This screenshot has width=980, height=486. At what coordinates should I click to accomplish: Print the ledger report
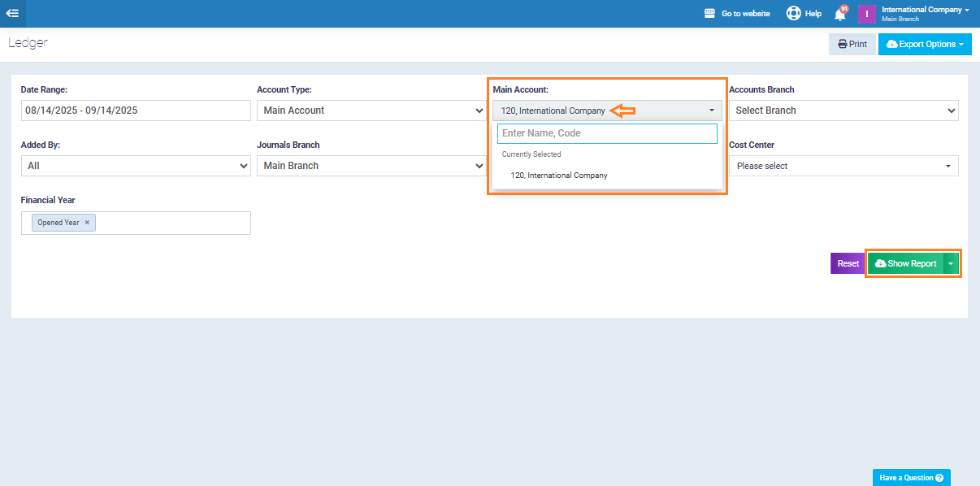(852, 44)
